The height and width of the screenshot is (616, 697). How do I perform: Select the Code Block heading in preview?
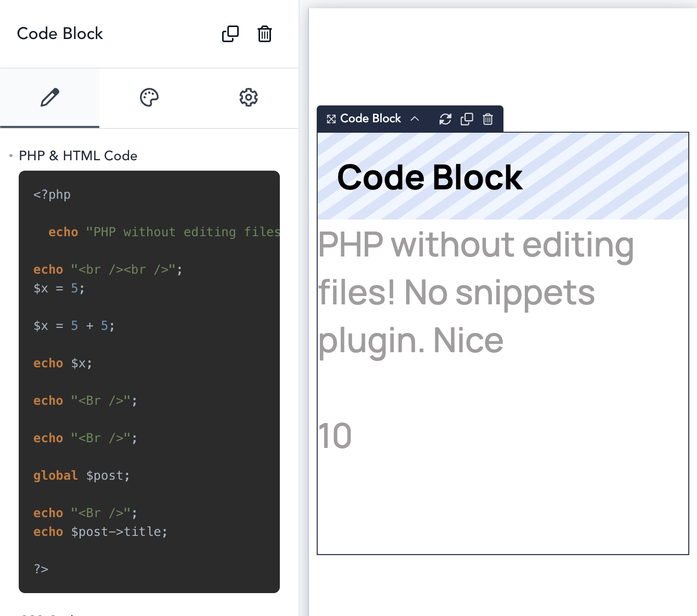(429, 177)
